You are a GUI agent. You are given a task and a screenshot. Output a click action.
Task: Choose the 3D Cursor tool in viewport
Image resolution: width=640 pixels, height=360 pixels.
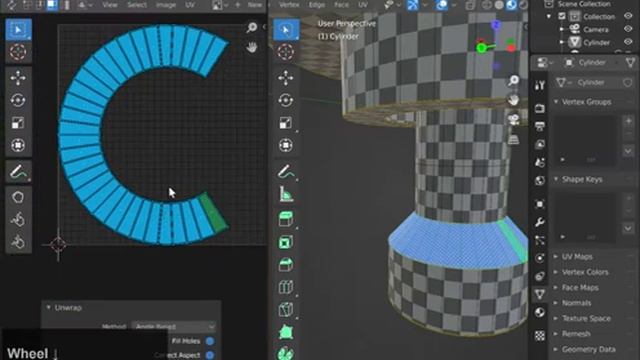[286, 52]
